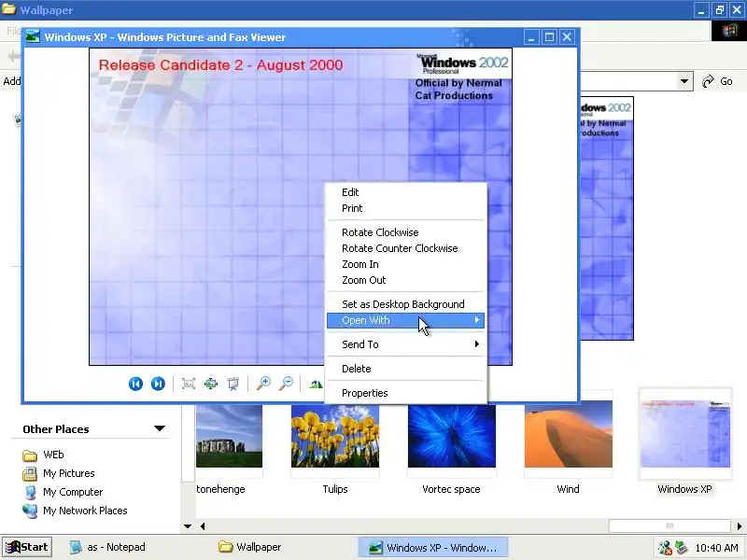Screen dimensions: 747x560
Task: Collapse the Other Places panel
Action: [160, 428]
